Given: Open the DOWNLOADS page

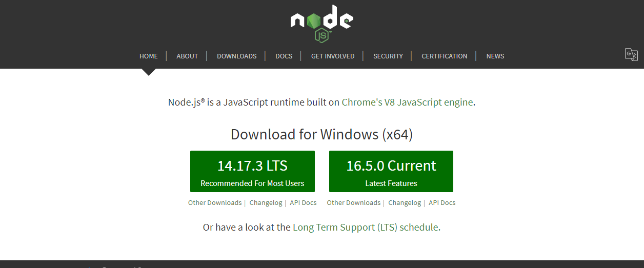Looking at the screenshot, I should [x=237, y=56].
